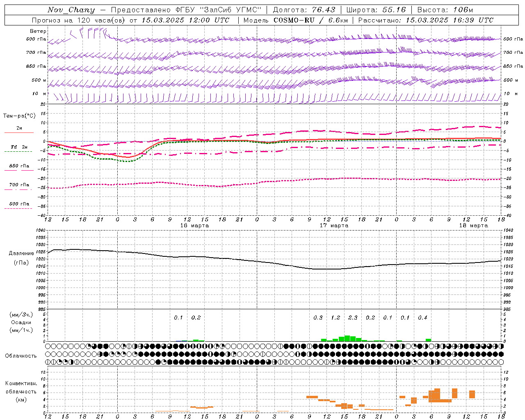The width and height of the screenshot is (525, 420).
Task: Click the left 10 м wind level label
Action: (x=39, y=94)
